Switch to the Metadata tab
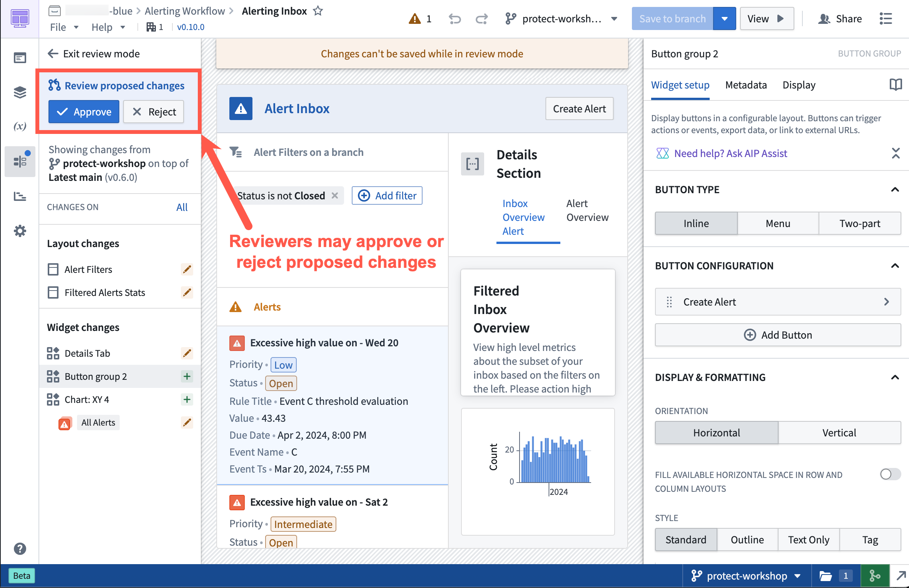The height and width of the screenshot is (588, 909). pos(746,85)
